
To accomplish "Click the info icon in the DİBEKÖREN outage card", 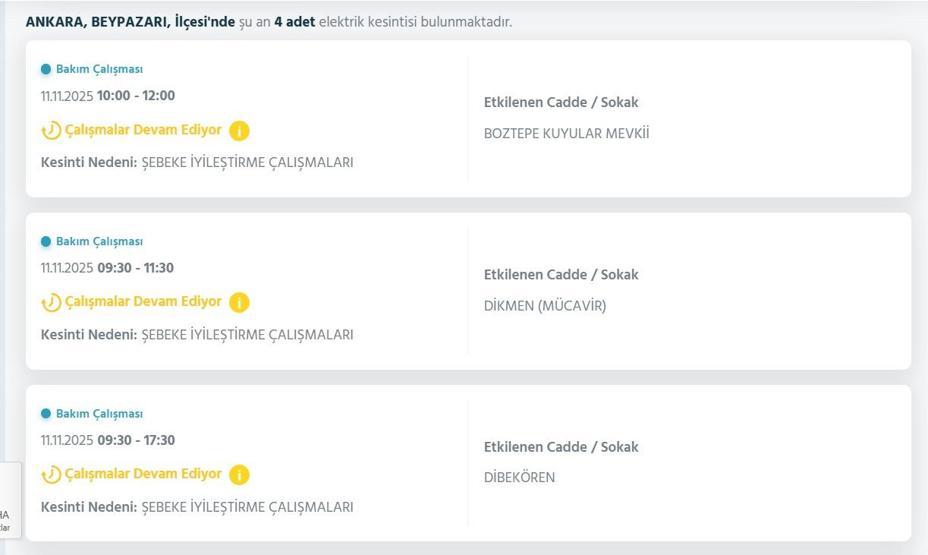I will (239, 475).
